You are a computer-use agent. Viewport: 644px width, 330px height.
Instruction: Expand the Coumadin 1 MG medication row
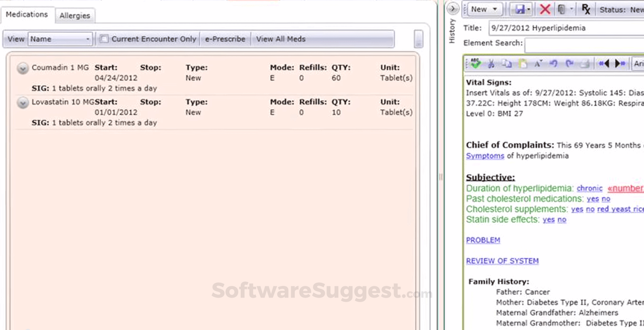[23, 68]
